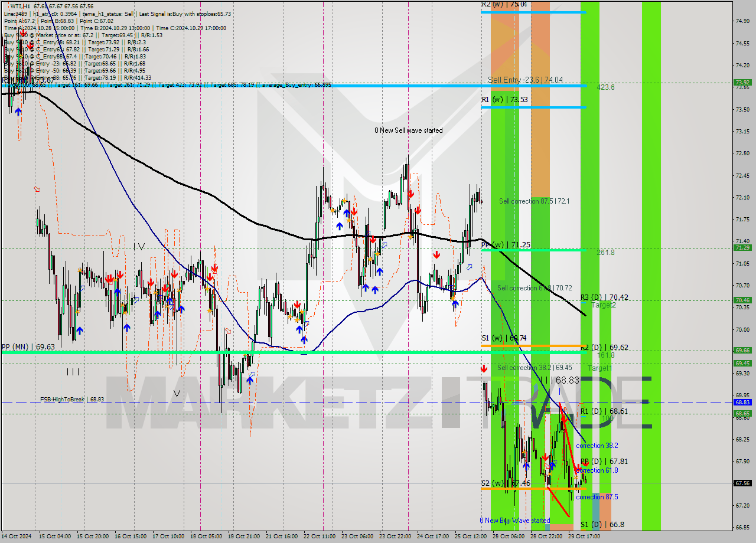
Task: Click the '0 New Sell wave started' annotation
Action: (x=408, y=130)
